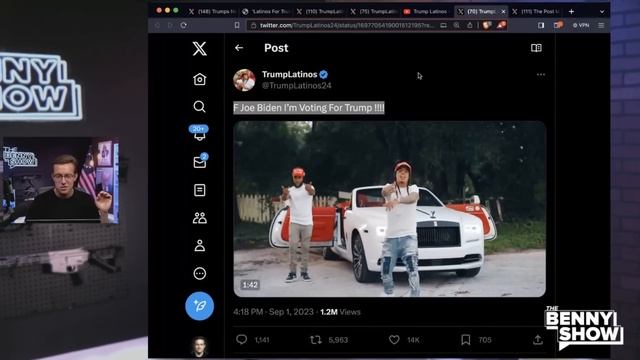Open Messages envelope icon in the sidebar
The height and width of the screenshot is (360, 640).
click(x=200, y=162)
